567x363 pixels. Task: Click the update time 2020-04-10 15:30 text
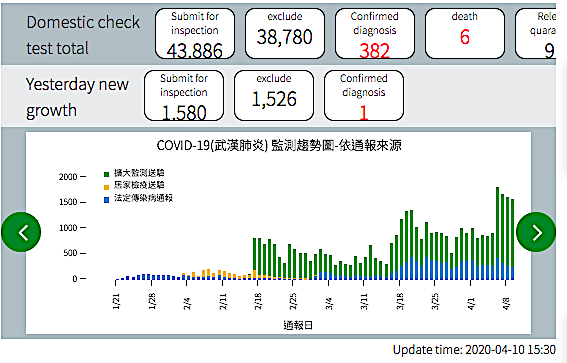click(474, 350)
